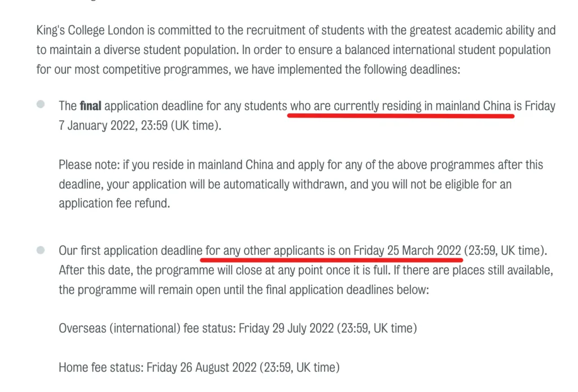578x392 pixels.
Task: Click the second grey bullet point
Action: pyautogui.click(x=41, y=249)
